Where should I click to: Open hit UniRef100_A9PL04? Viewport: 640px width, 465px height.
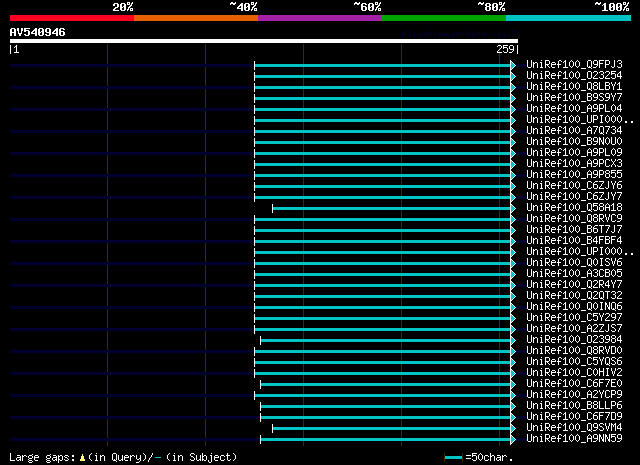[x=574, y=109]
